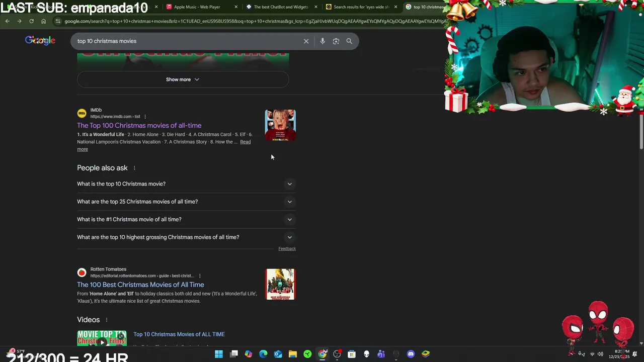This screenshot has height=362, width=644.
Task: Click in the Google search input field
Action: point(186,41)
